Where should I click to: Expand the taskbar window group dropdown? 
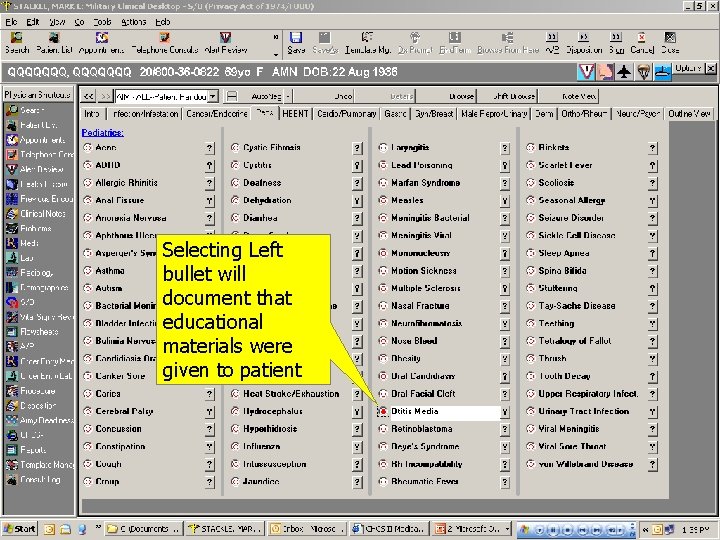click(x=507, y=529)
